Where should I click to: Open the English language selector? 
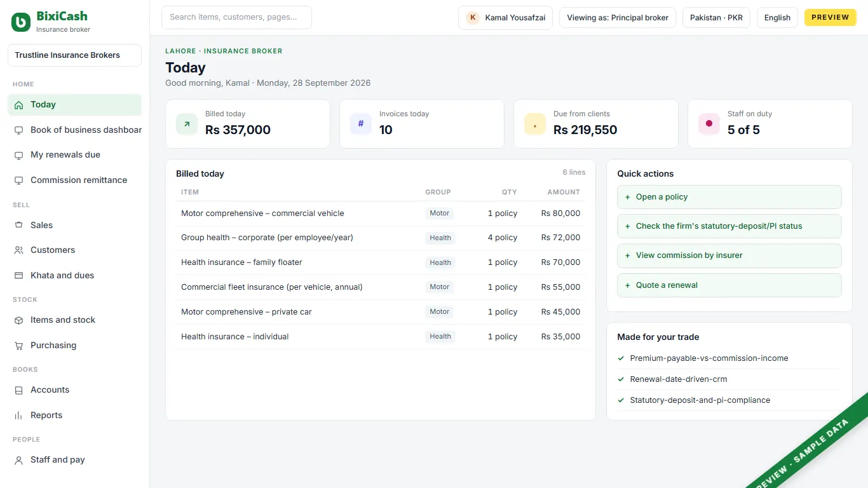[777, 18]
